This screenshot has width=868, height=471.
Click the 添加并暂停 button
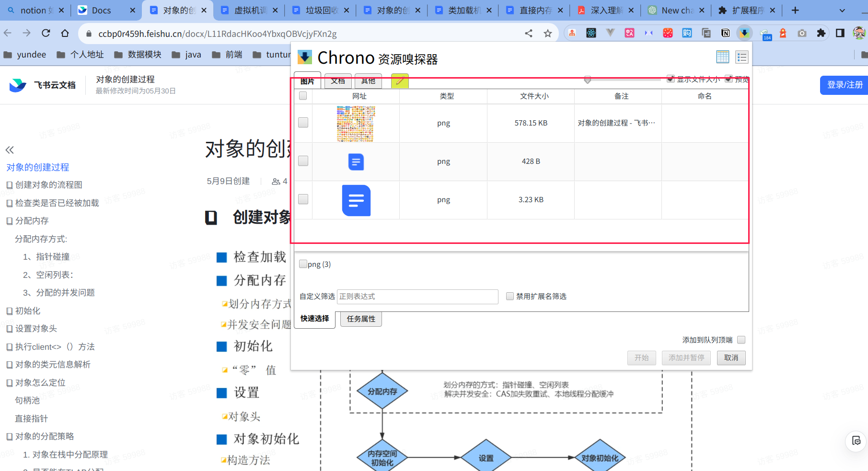click(686, 358)
